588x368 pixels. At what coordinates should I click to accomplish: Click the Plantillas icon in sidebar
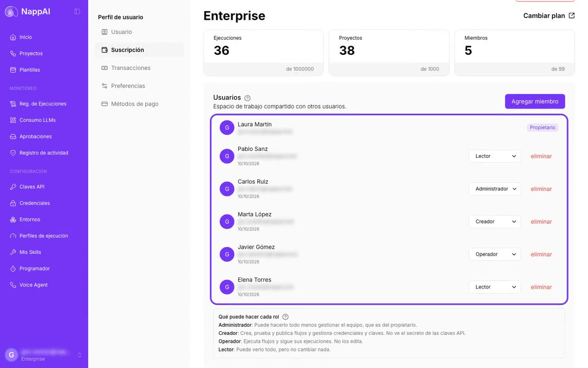[13, 70]
